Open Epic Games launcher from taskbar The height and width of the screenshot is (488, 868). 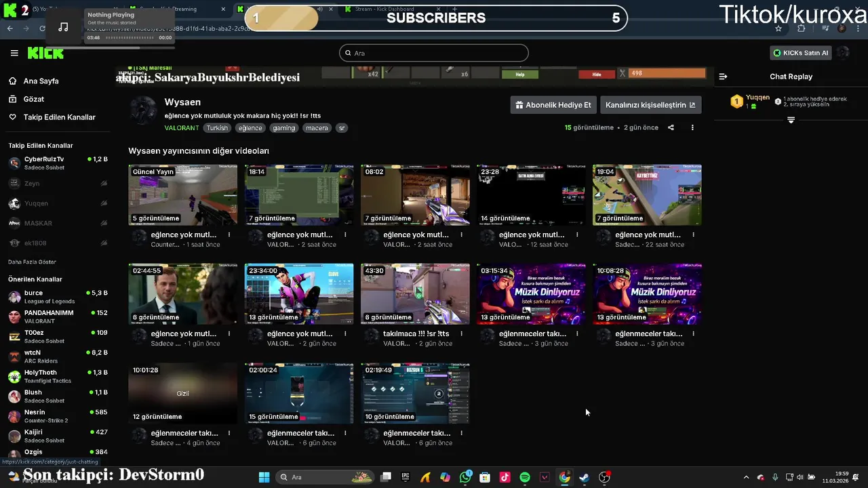click(x=406, y=477)
